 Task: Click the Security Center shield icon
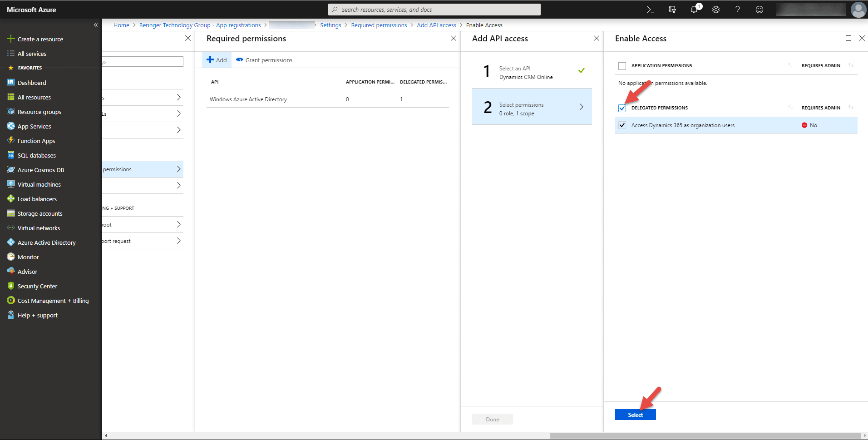coord(11,286)
